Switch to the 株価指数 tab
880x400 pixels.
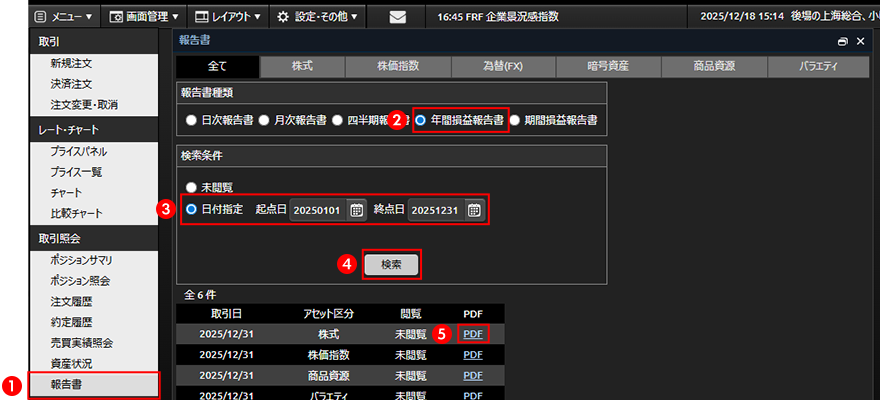point(398,66)
